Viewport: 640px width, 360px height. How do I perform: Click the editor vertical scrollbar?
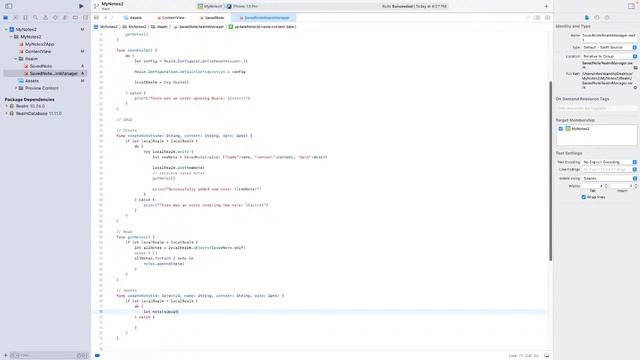coord(550,171)
